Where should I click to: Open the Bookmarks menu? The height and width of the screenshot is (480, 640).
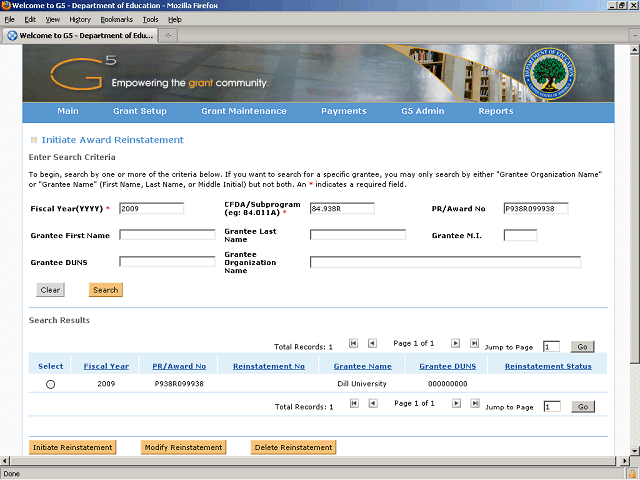coord(117,20)
